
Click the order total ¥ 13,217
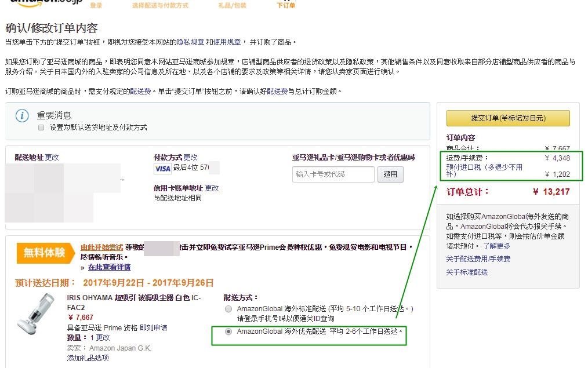click(x=551, y=192)
